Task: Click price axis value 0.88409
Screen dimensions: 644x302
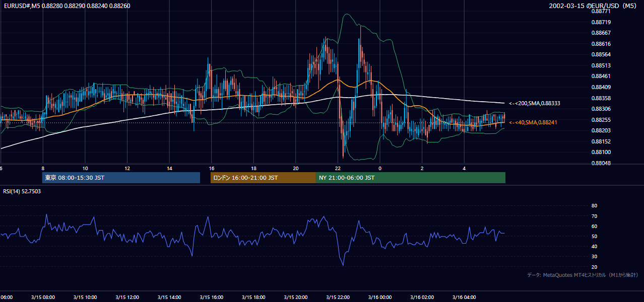Action: tap(601, 87)
